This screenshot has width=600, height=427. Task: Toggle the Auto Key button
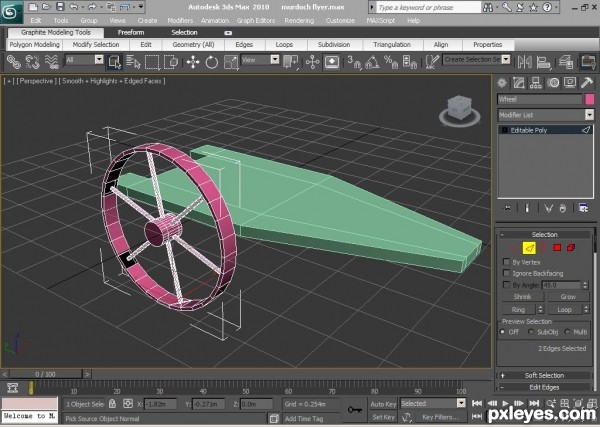point(383,404)
